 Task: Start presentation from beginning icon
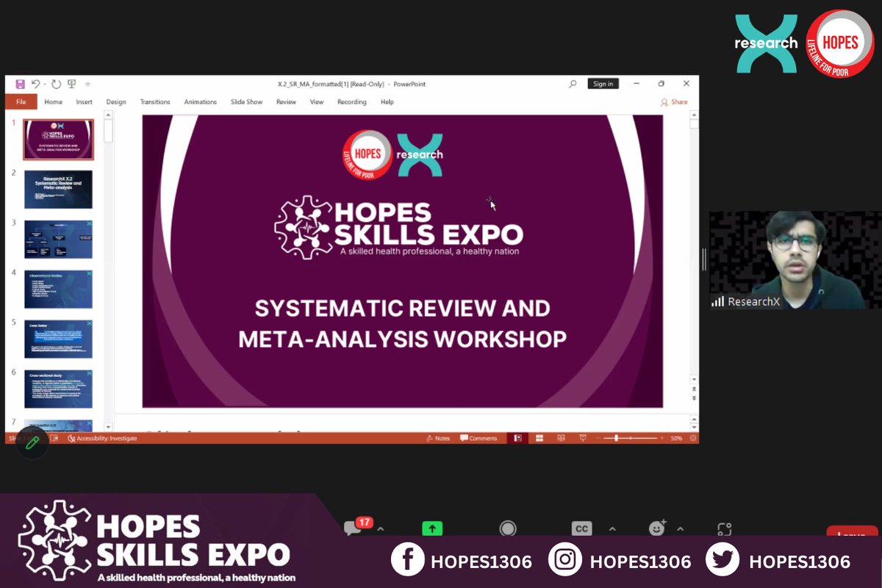pyautogui.click(x=71, y=85)
